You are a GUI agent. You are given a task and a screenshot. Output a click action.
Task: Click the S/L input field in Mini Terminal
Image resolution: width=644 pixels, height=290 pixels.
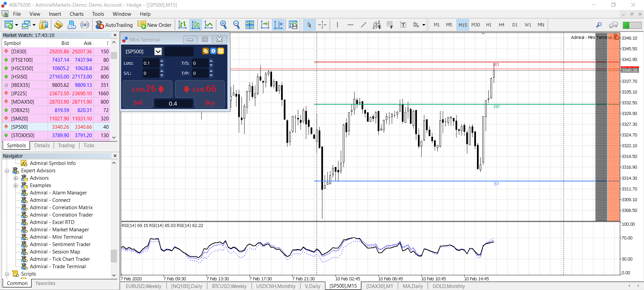[x=150, y=73]
